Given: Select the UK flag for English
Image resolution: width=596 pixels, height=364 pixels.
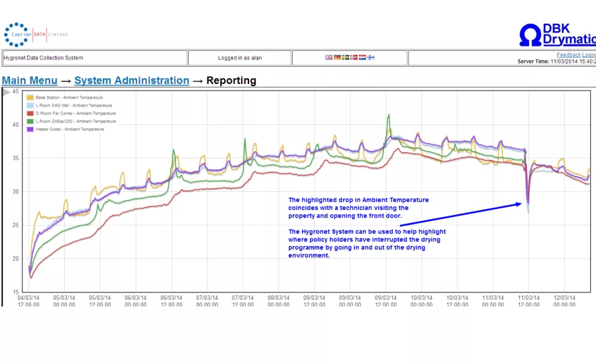Looking at the screenshot, I should [328, 58].
